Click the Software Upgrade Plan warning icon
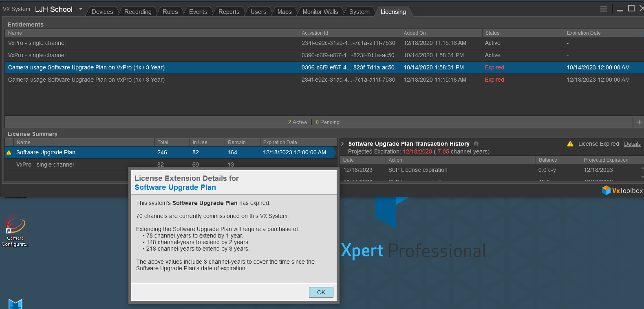644x309 pixels. click(9, 152)
